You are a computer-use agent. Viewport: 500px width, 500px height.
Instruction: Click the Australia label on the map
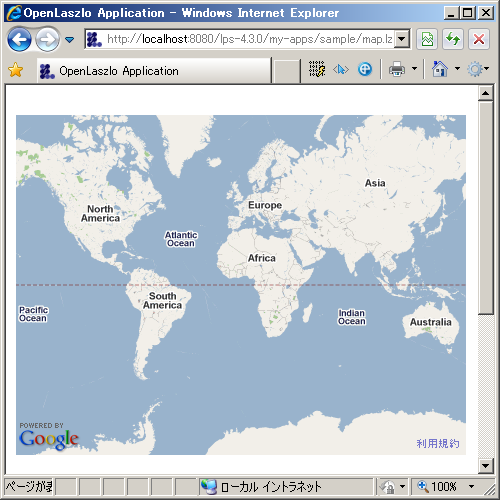(x=431, y=322)
